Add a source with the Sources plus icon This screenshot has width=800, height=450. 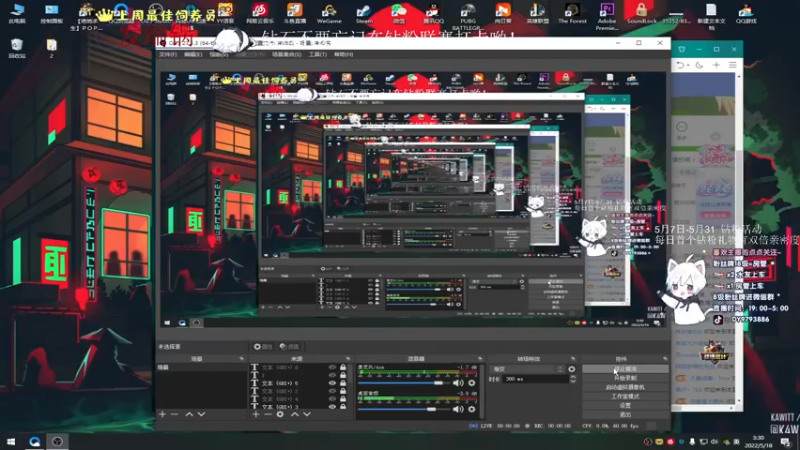tap(256, 414)
